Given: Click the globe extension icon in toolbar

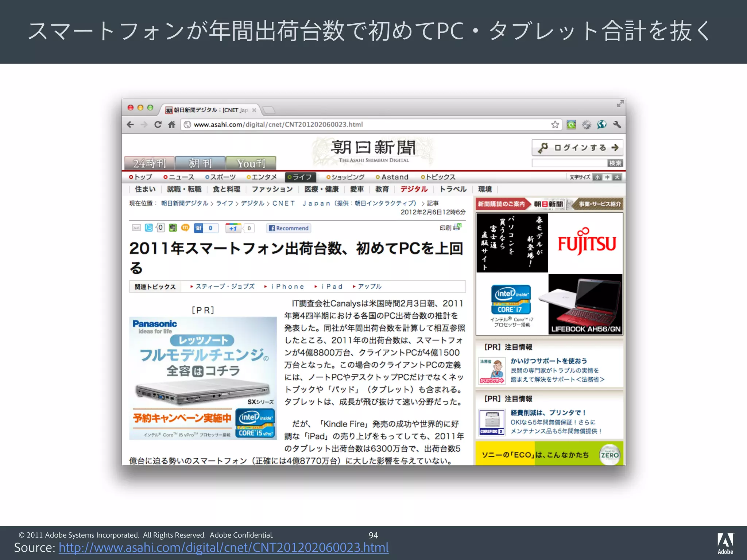Looking at the screenshot, I should coord(602,125).
